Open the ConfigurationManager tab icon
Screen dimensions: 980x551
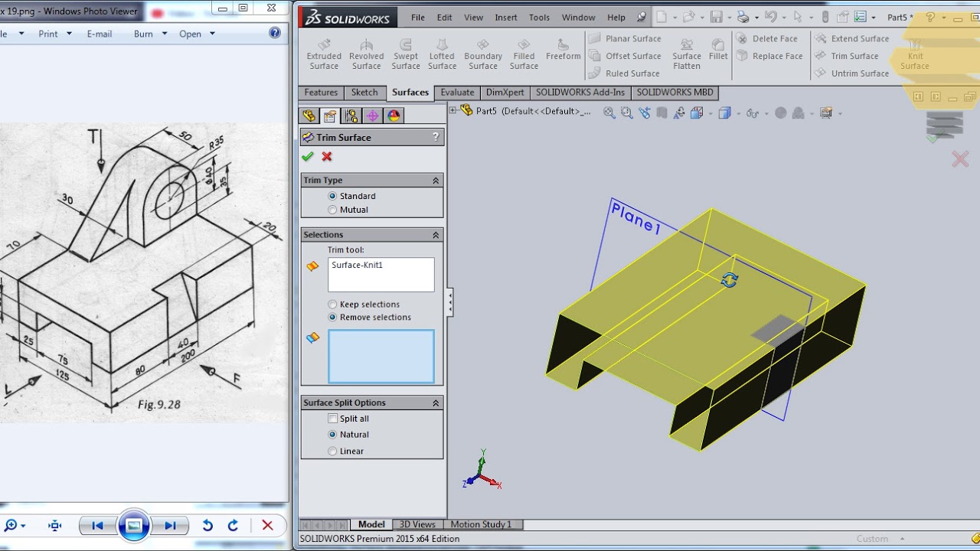[351, 116]
